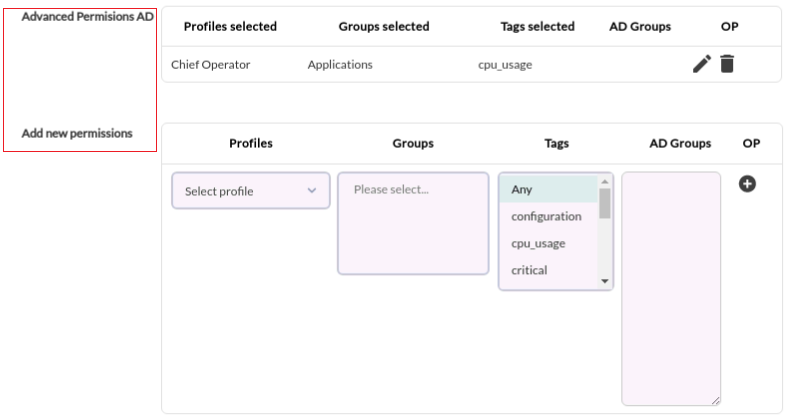Focus the AD Groups text area

pyautogui.click(x=671, y=288)
